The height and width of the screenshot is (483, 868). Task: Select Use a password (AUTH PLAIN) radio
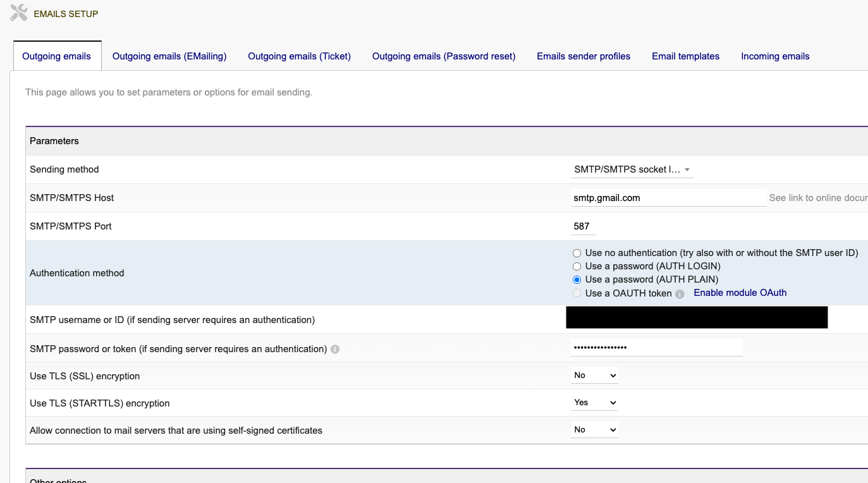(x=577, y=279)
